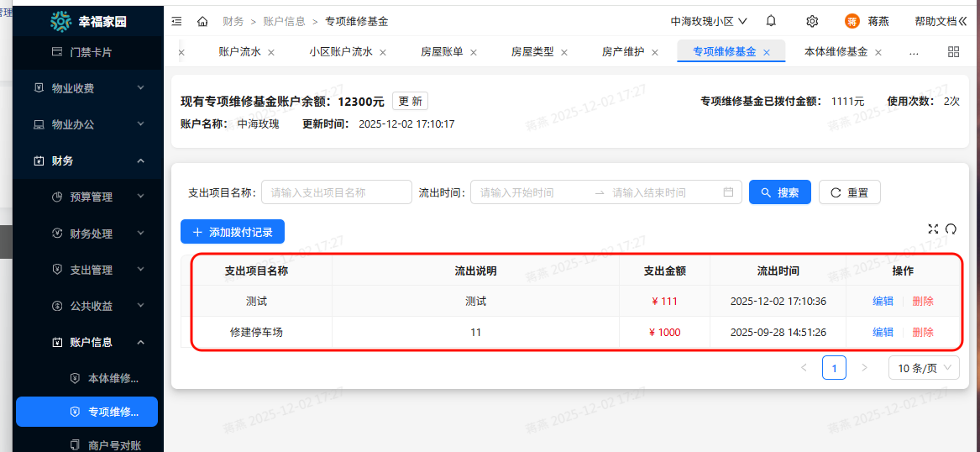Open calendar icon in date range field
This screenshot has height=452, width=980.
pyautogui.click(x=728, y=192)
